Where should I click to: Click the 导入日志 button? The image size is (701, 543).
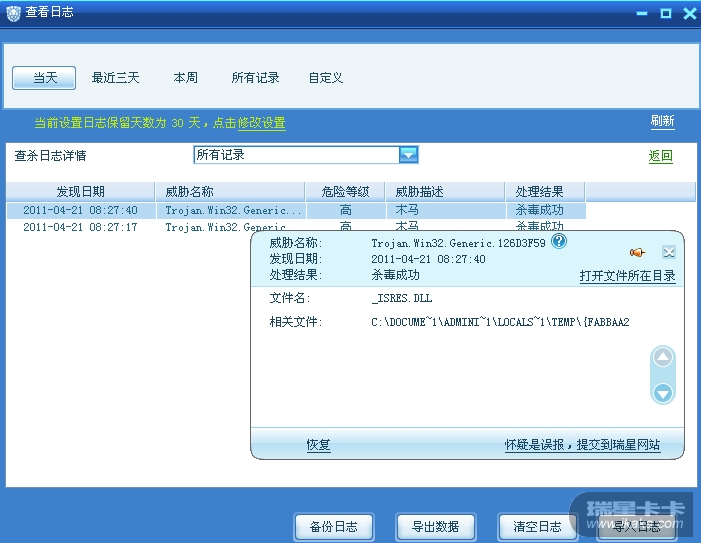[637, 527]
